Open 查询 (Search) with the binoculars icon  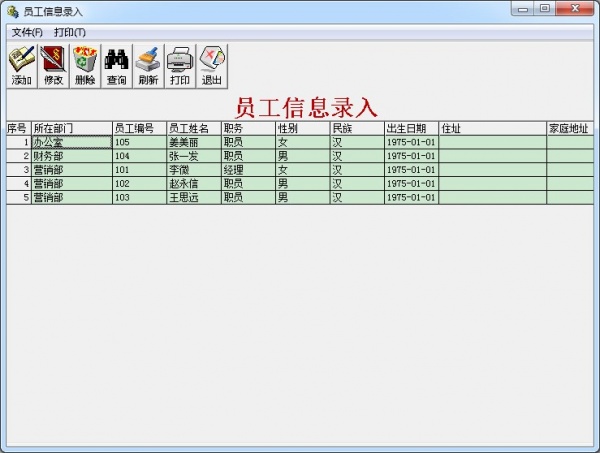(x=117, y=66)
